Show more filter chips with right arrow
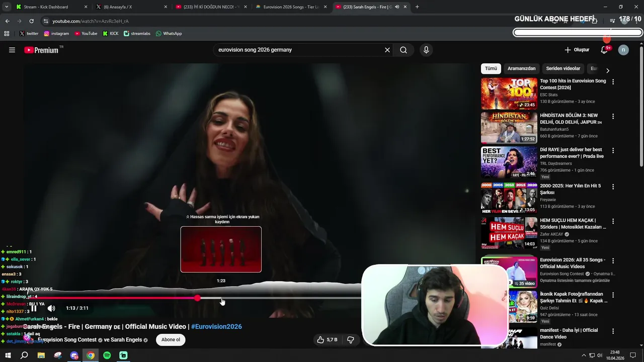This screenshot has width=644, height=362. [x=607, y=70]
